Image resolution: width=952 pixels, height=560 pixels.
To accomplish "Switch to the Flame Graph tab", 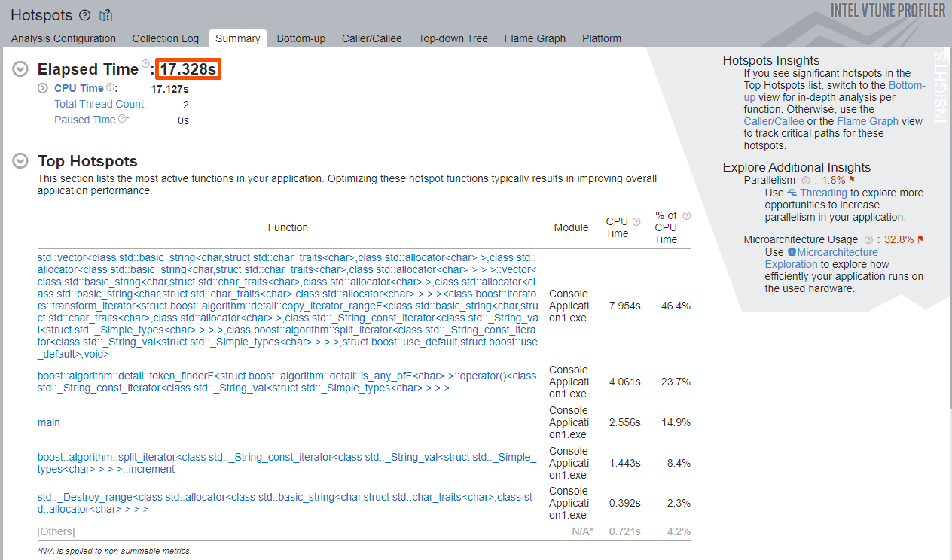I will click(x=535, y=38).
